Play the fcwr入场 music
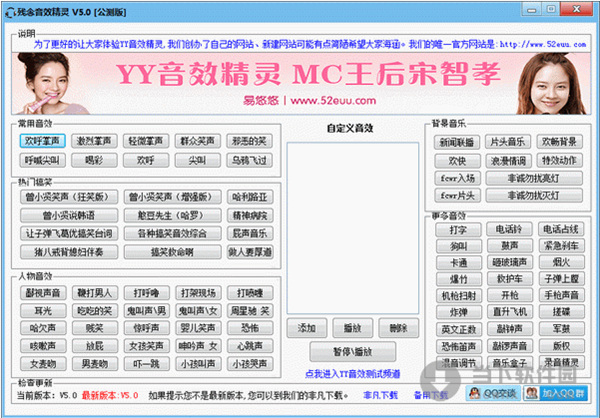This screenshot has width=600, height=418. tap(458, 178)
